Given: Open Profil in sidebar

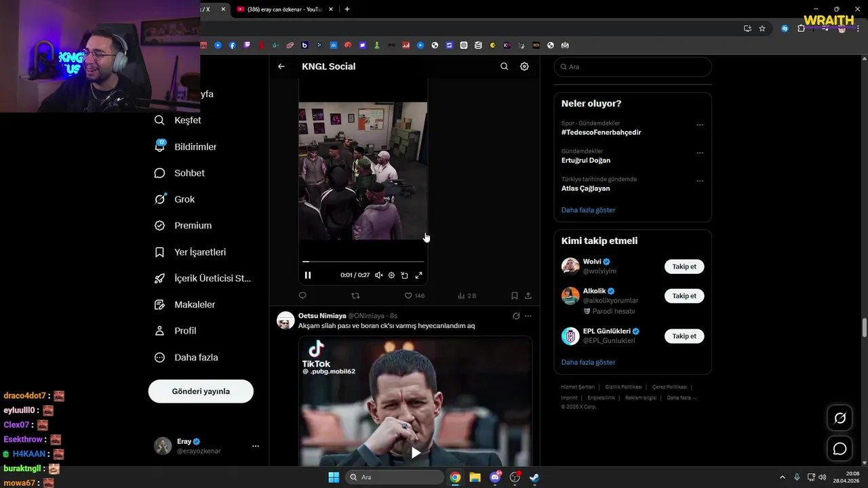Looking at the screenshot, I should point(176,331).
